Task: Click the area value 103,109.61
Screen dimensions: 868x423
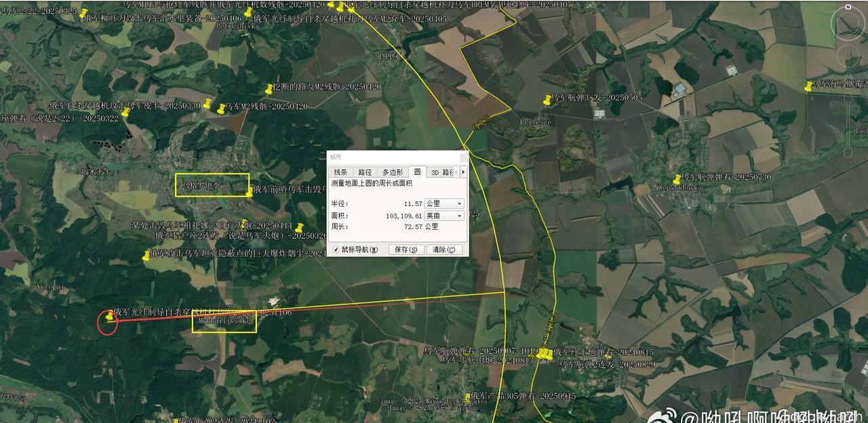Action: tap(404, 216)
